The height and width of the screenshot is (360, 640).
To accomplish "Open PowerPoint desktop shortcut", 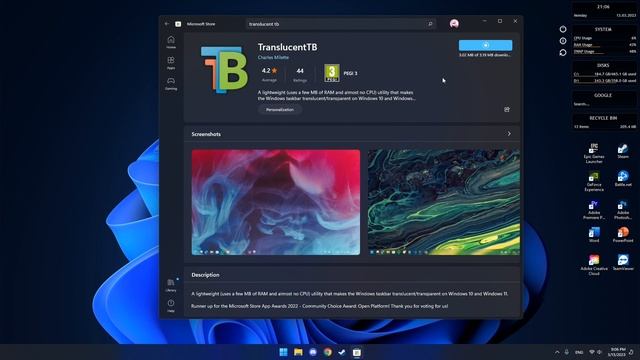I will (623, 235).
